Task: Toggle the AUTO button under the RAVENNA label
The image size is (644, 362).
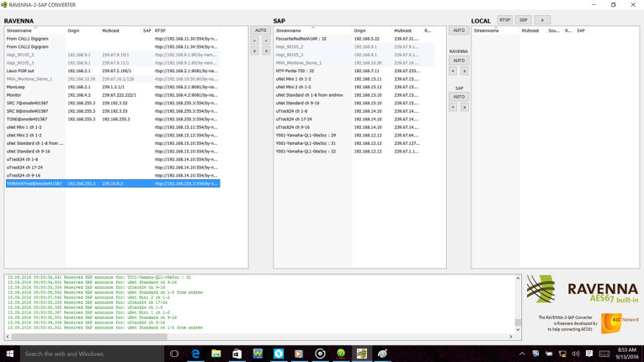Action: pyautogui.click(x=459, y=61)
